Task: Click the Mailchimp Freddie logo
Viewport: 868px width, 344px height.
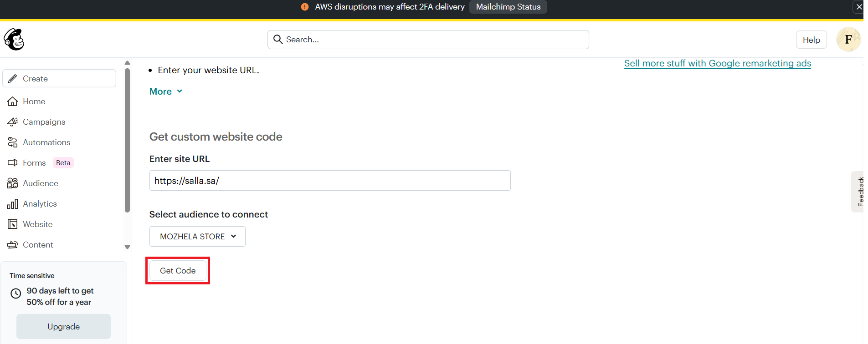Action: pos(14,40)
